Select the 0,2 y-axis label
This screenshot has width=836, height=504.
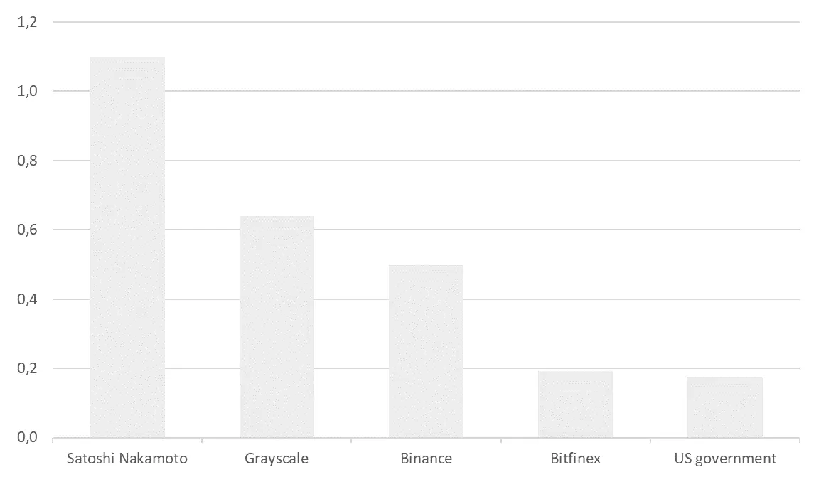27,368
